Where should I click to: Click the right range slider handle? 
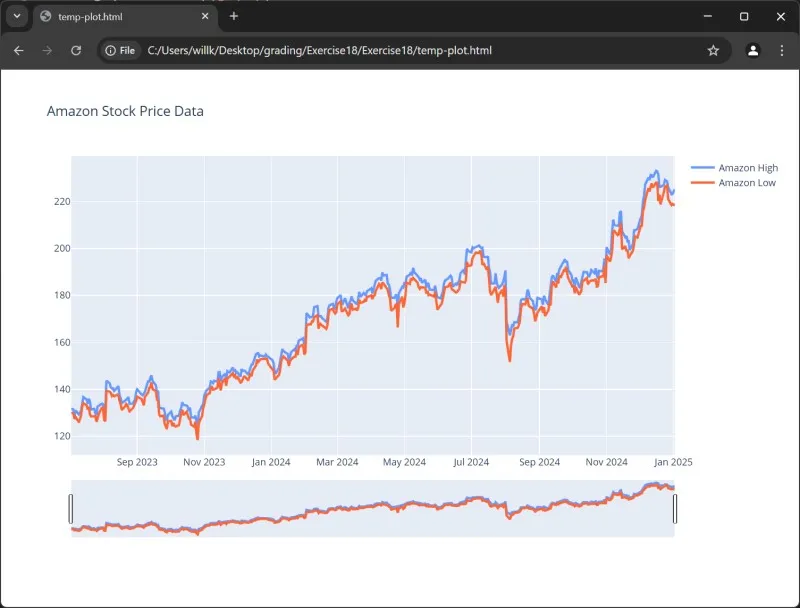coord(675,509)
